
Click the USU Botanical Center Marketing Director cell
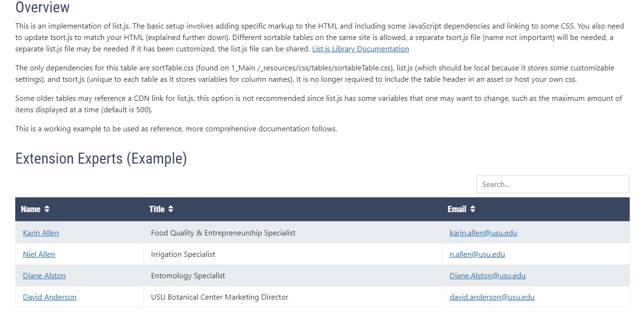219,297
